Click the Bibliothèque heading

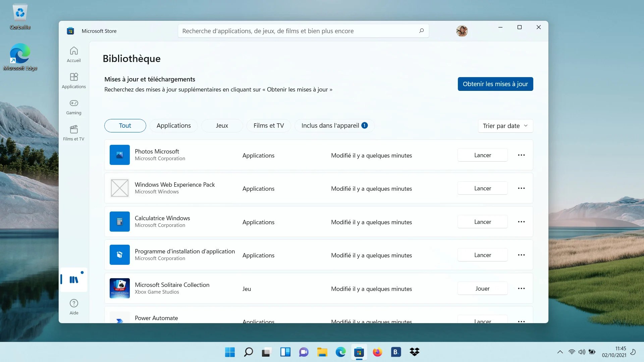(x=131, y=59)
